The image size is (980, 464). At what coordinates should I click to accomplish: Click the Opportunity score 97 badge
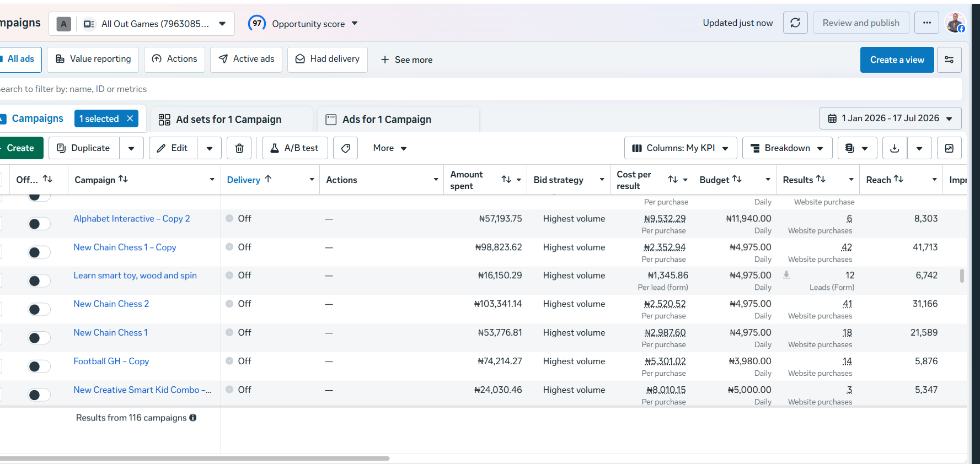(257, 23)
